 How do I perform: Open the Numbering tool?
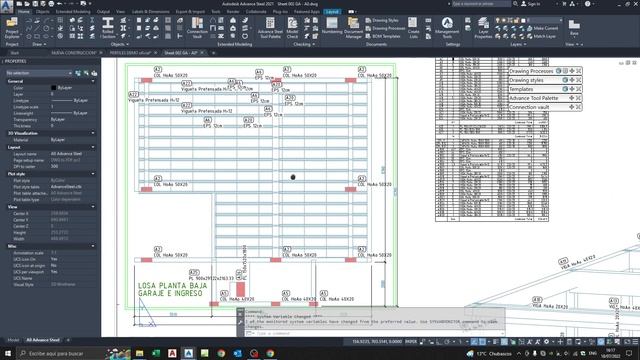tap(332, 26)
